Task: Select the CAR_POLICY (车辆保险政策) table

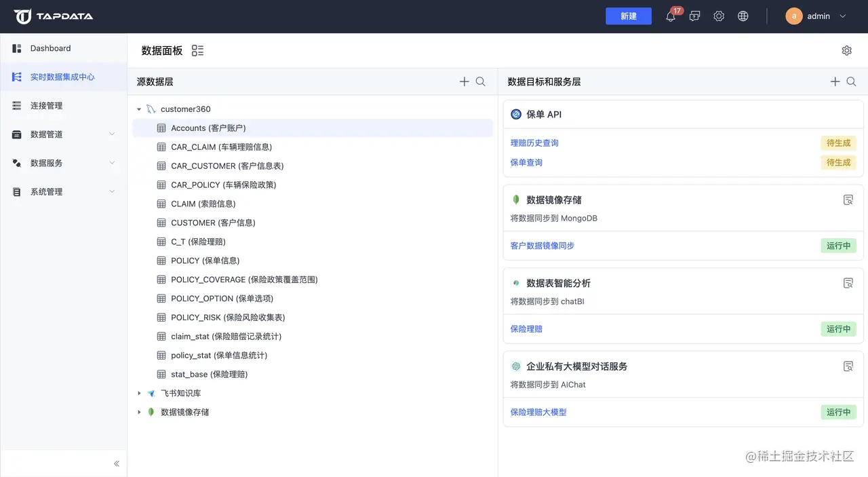Action: [313, 185]
